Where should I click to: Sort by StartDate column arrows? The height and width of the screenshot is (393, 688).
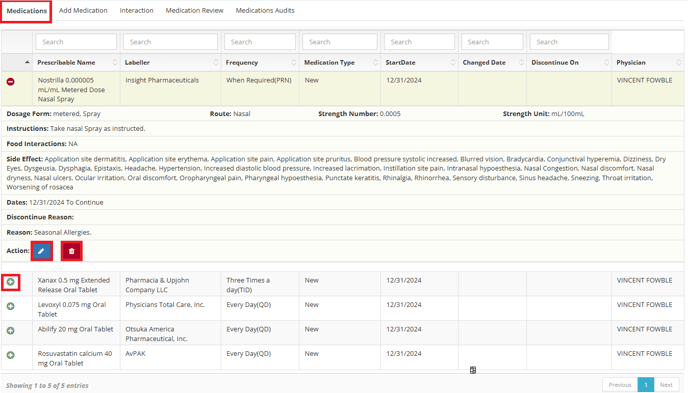[453, 63]
